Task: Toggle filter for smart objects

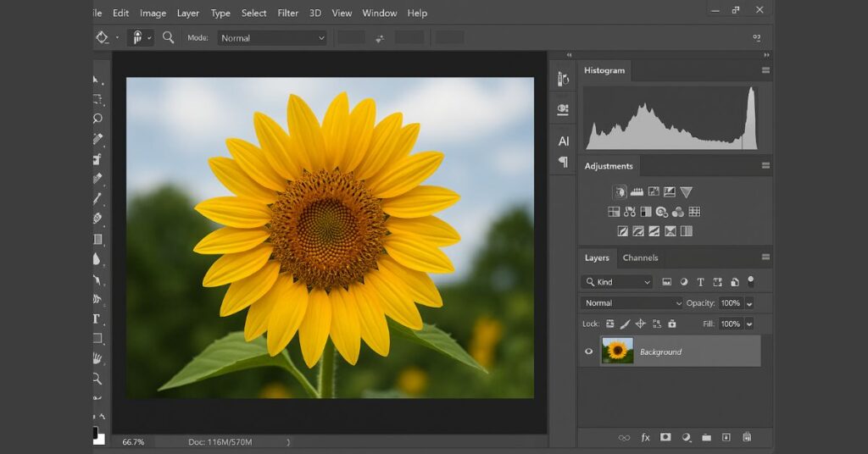Action: (735, 282)
